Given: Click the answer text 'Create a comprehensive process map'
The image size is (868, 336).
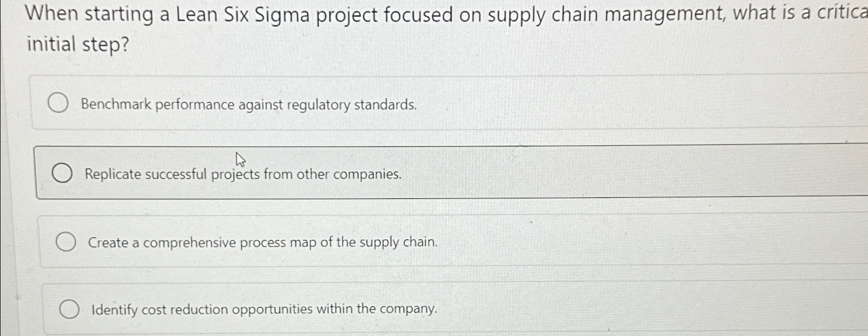Looking at the screenshot, I should (263, 242).
